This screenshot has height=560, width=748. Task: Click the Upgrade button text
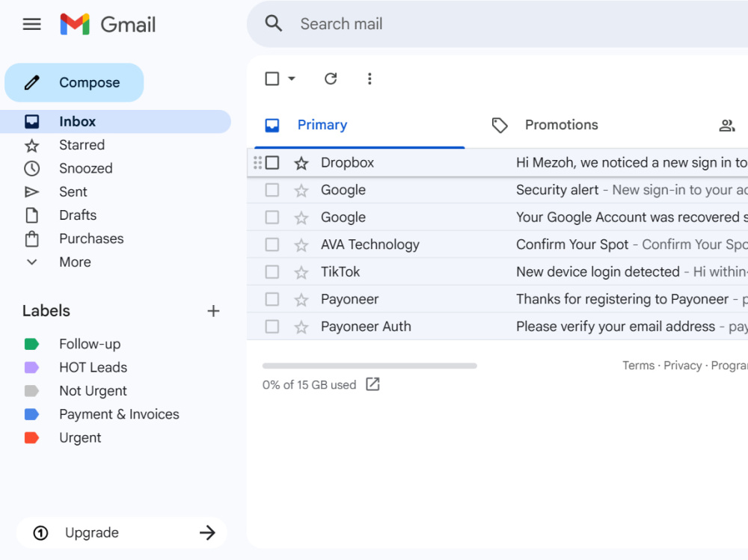[x=91, y=533]
